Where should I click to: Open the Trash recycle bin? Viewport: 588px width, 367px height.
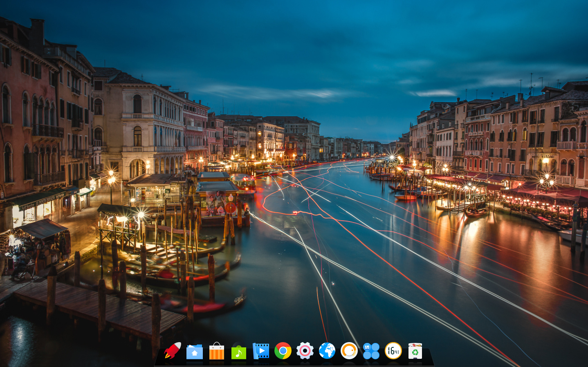coord(415,351)
